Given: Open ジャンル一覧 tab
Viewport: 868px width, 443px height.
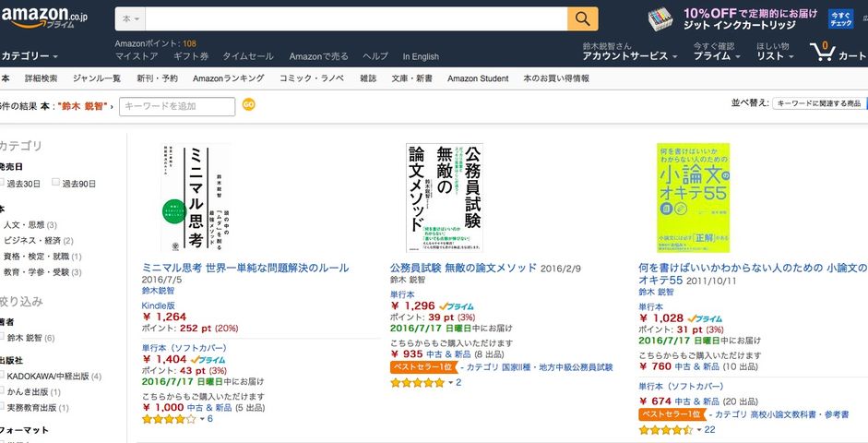Looking at the screenshot, I should pos(97,78).
